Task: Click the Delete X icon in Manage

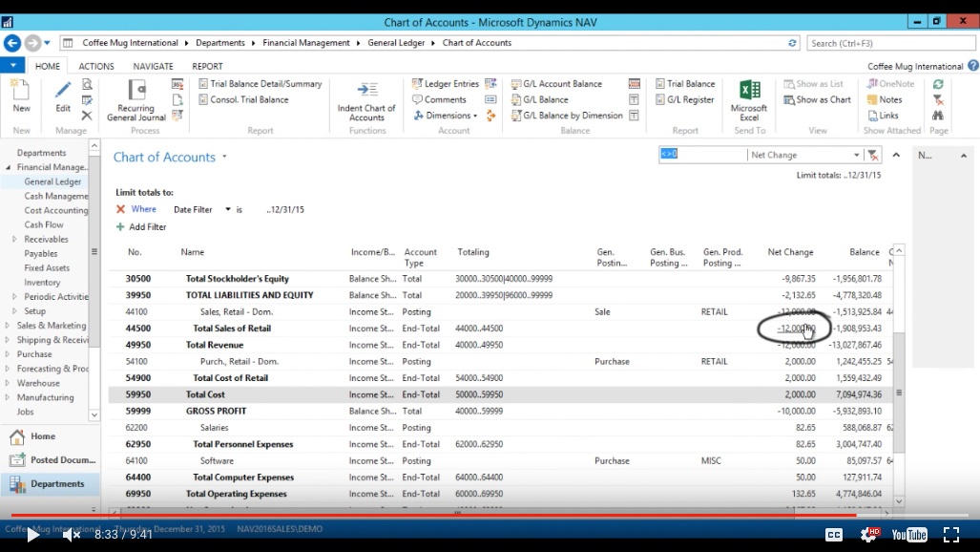Action: coord(87,116)
